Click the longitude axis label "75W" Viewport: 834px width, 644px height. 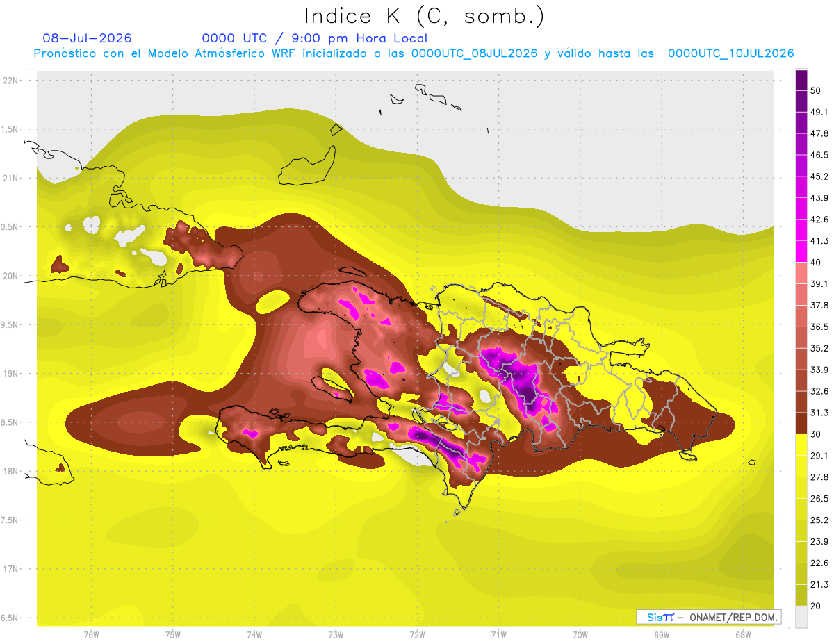coord(173,635)
